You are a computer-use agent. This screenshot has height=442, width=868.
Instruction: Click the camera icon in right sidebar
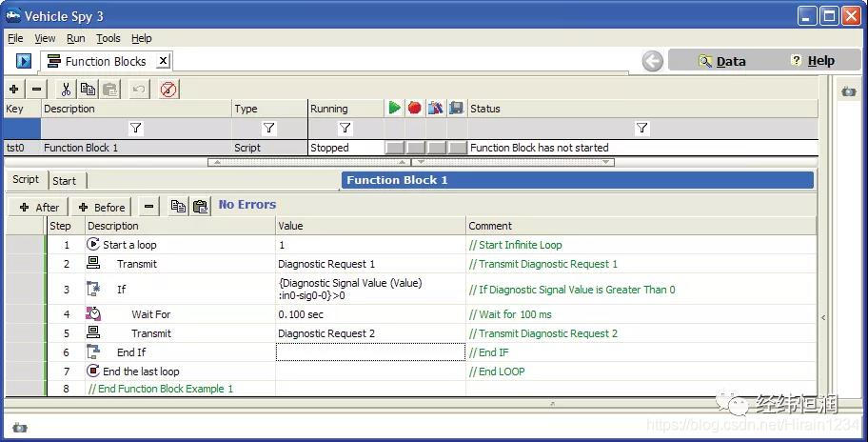coord(848,91)
